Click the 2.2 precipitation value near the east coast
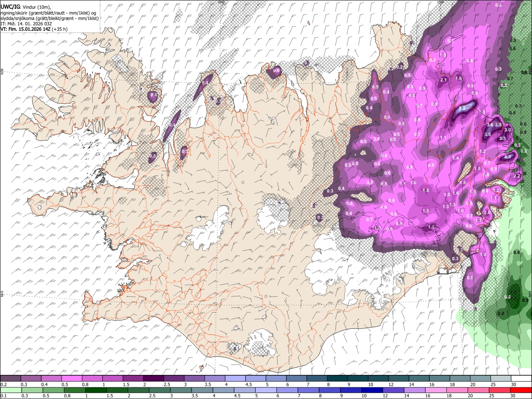Image resolution: width=532 pixels, height=399 pixels. pyautogui.click(x=517, y=176)
